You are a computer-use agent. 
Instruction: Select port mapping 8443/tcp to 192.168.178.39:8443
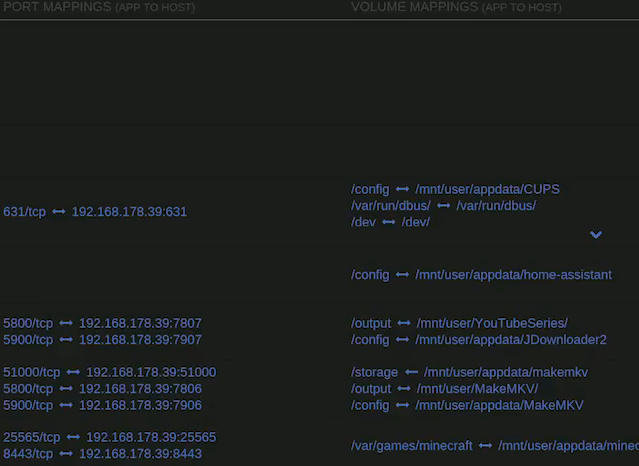pos(102,454)
